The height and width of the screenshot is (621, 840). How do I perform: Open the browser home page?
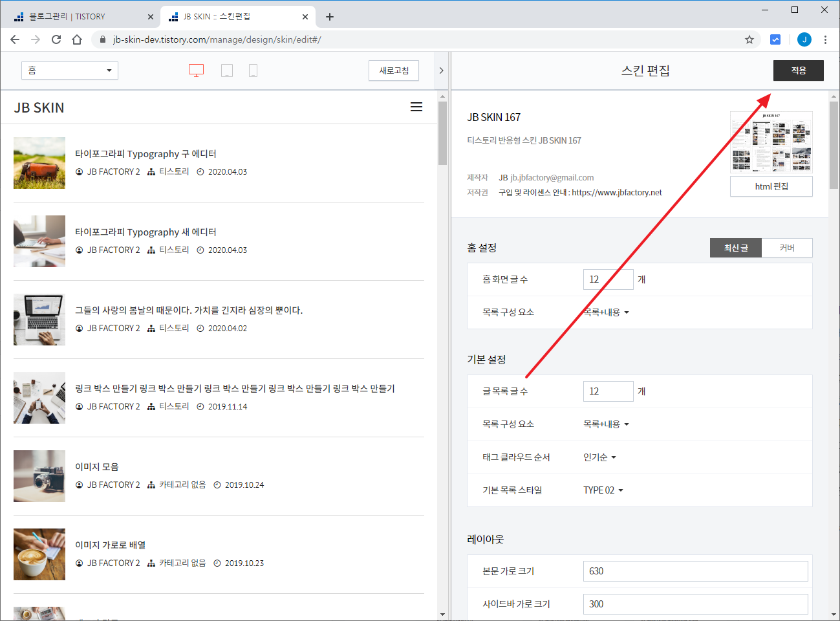click(x=77, y=39)
